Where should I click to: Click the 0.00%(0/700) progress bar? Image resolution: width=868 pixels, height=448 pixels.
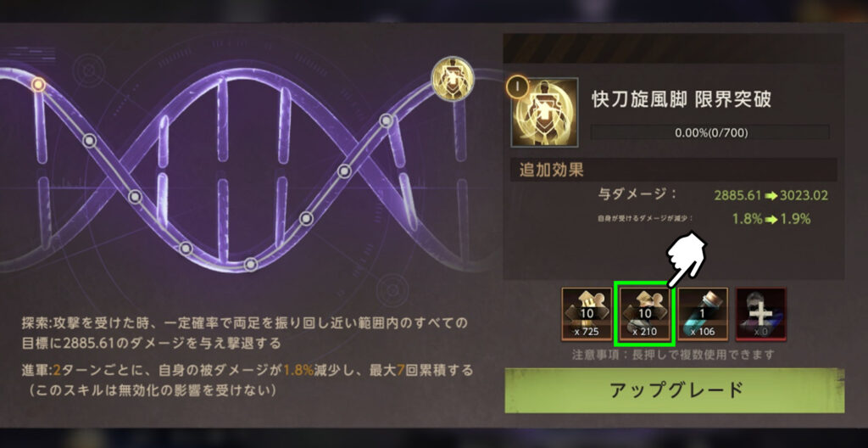[x=709, y=132]
